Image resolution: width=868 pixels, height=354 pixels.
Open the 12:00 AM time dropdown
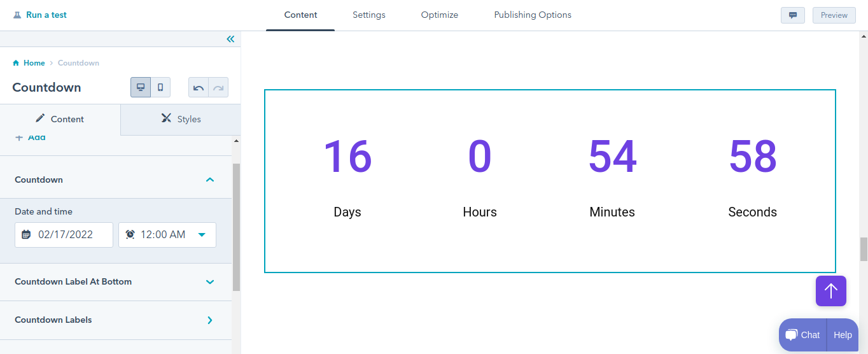pos(202,234)
